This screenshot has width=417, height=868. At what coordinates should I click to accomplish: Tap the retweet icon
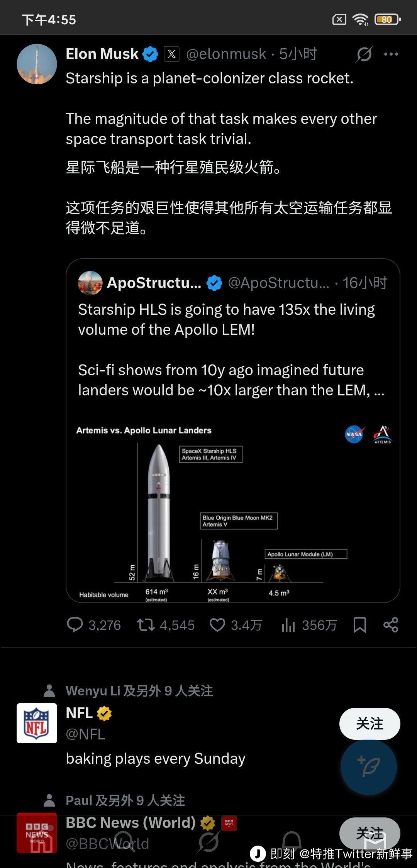146,625
